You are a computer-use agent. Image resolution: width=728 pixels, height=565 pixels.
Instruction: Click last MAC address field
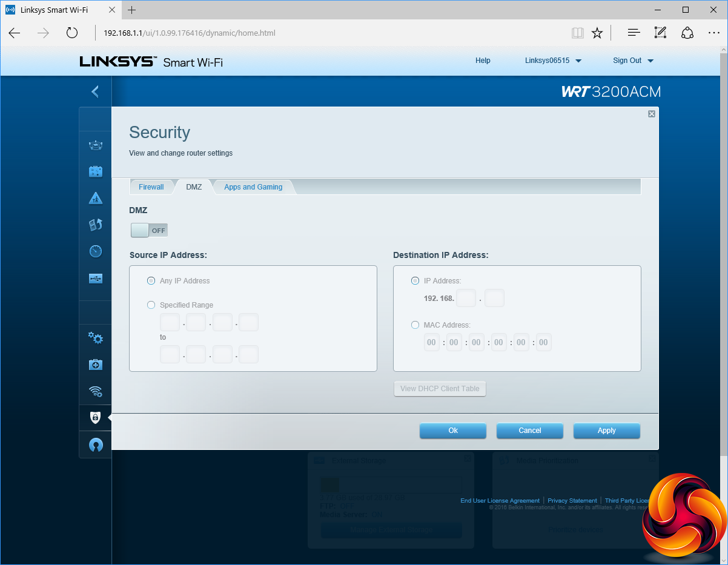[x=543, y=343]
